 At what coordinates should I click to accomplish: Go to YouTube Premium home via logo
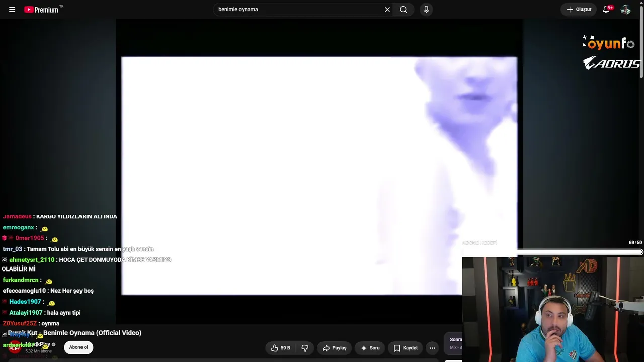pyautogui.click(x=41, y=10)
